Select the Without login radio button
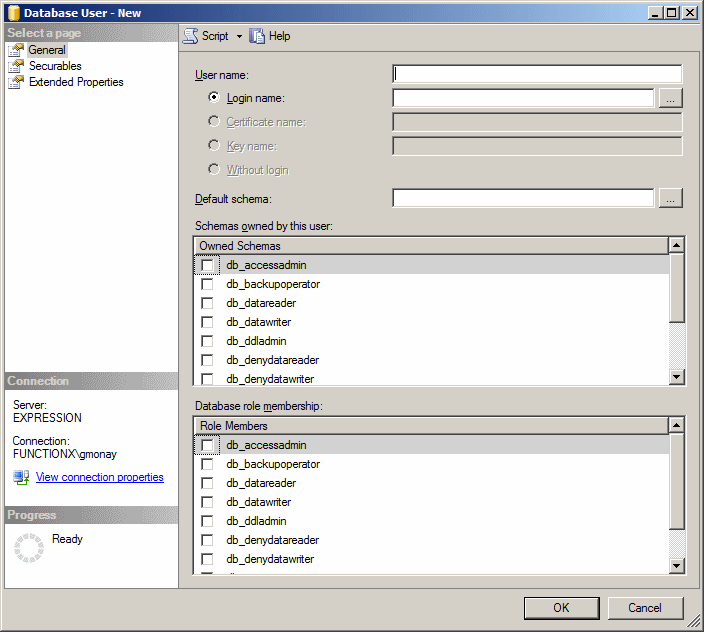 click(x=214, y=169)
